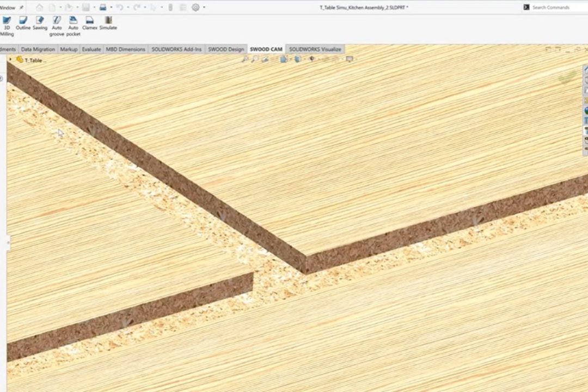Switch to the Data Migration tab
Viewport: 588px width, 392px height.
coord(38,49)
